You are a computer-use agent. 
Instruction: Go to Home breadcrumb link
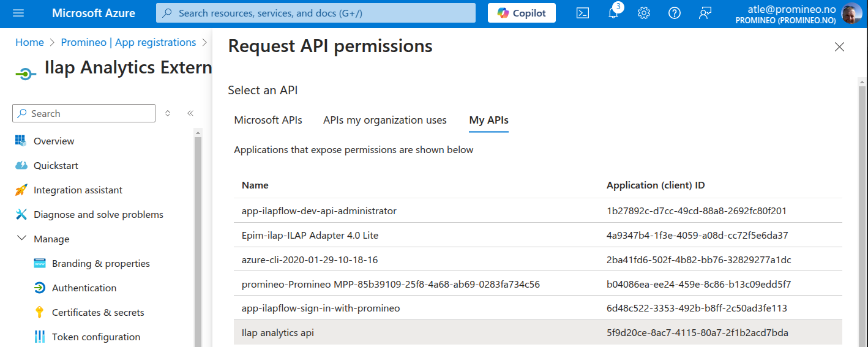29,42
